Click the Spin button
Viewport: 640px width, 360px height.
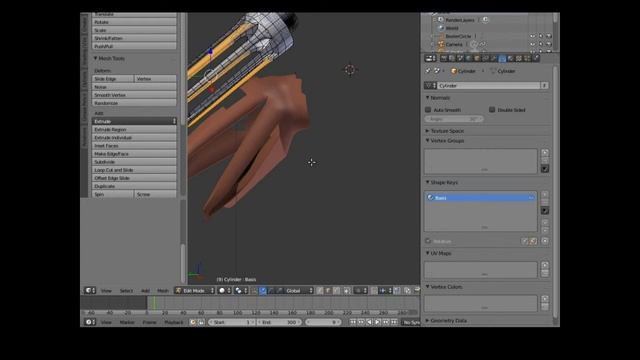click(x=113, y=194)
